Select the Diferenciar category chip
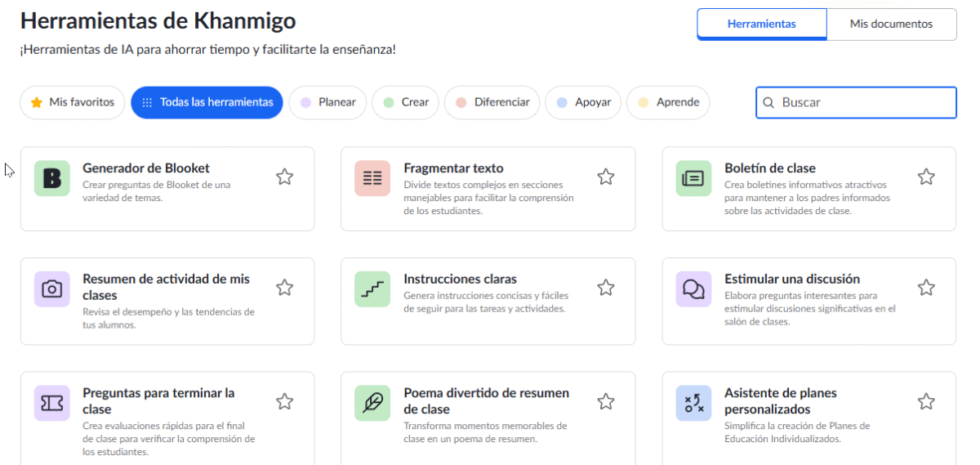 492,102
